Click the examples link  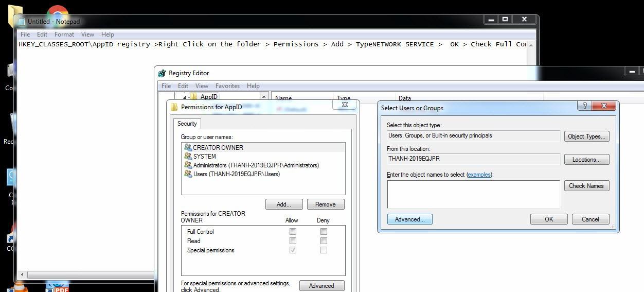tap(479, 175)
